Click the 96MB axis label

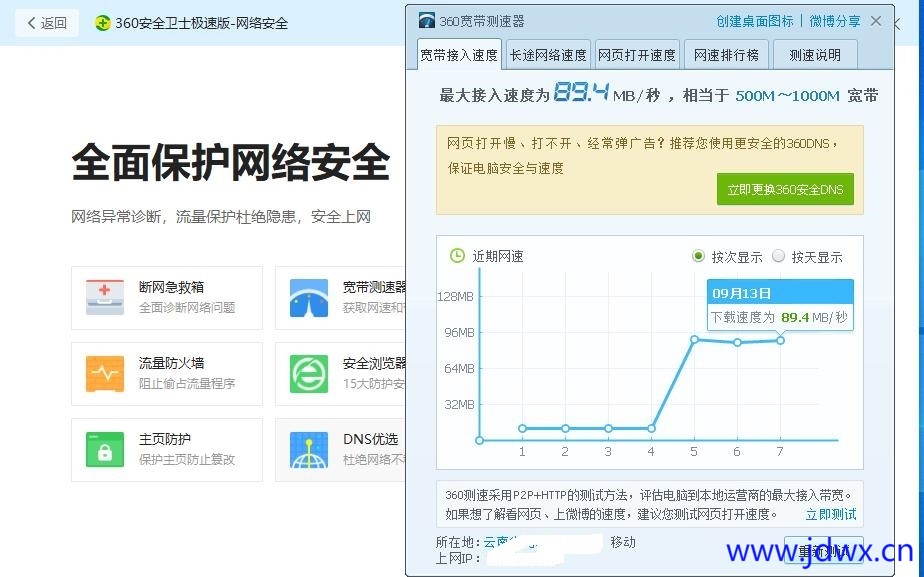tap(459, 333)
